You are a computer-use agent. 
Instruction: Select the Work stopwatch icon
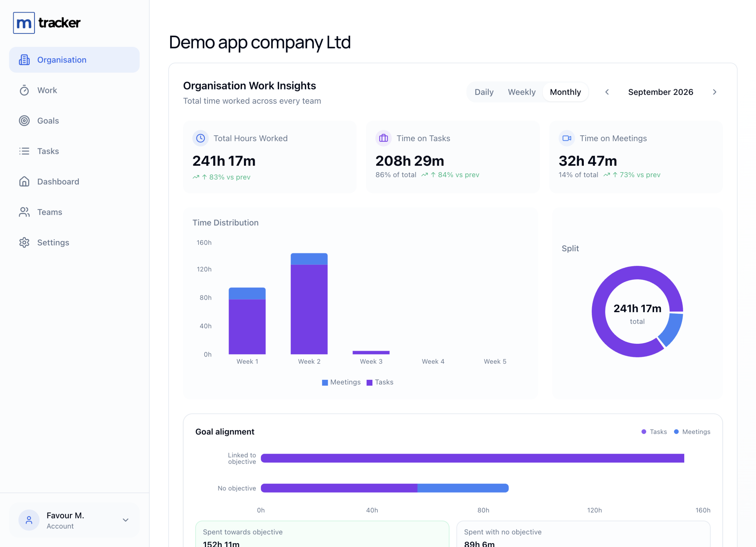coord(24,90)
